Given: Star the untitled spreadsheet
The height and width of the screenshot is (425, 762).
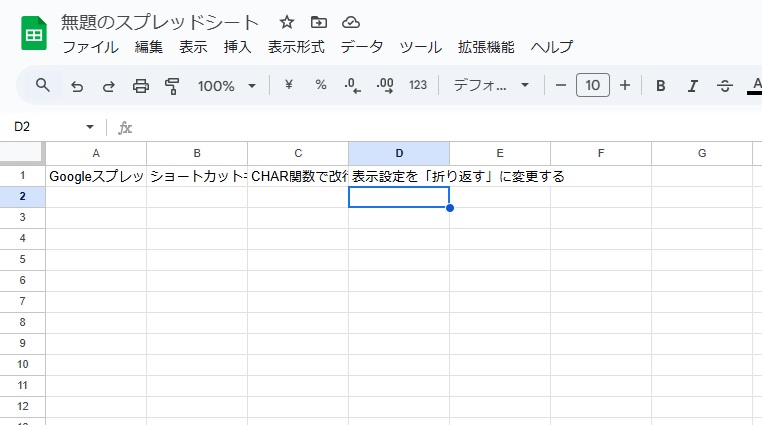Looking at the screenshot, I should click(287, 22).
